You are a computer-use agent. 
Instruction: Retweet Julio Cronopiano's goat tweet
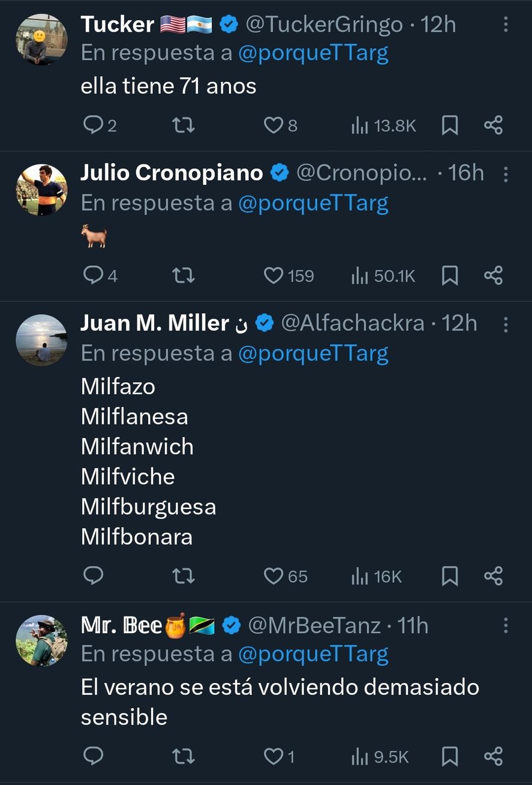pos(183,275)
